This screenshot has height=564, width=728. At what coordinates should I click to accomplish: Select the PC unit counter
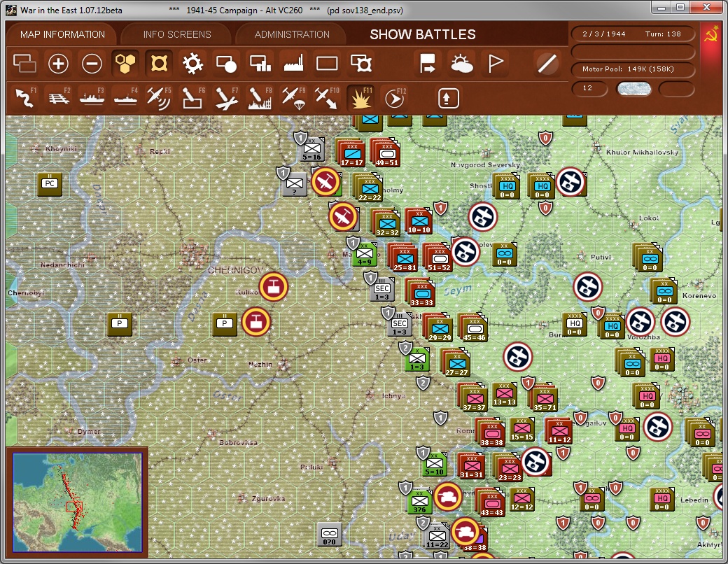pos(50,183)
